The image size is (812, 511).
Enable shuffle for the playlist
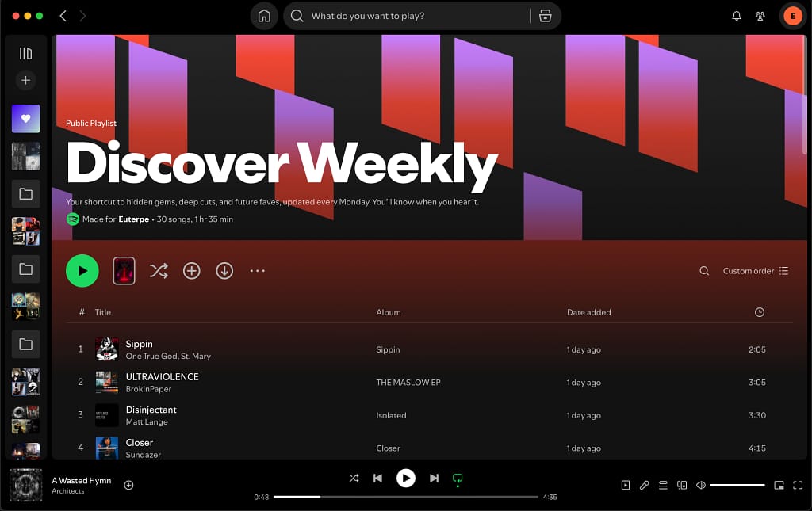click(x=159, y=270)
